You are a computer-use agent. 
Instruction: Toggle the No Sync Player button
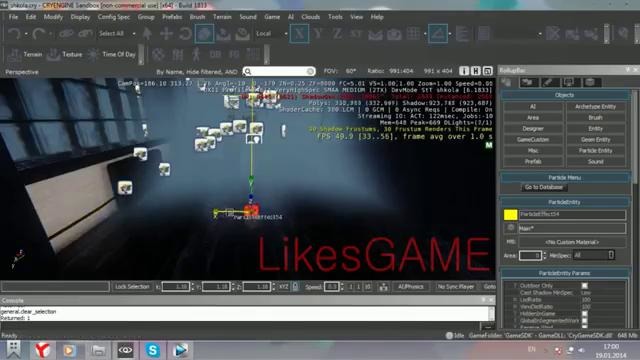tap(456, 287)
